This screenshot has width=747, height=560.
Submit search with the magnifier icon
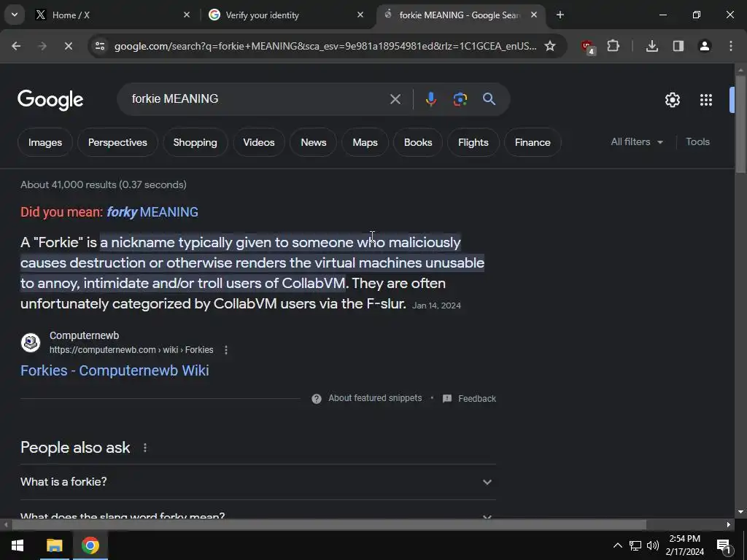[x=489, y=99]
